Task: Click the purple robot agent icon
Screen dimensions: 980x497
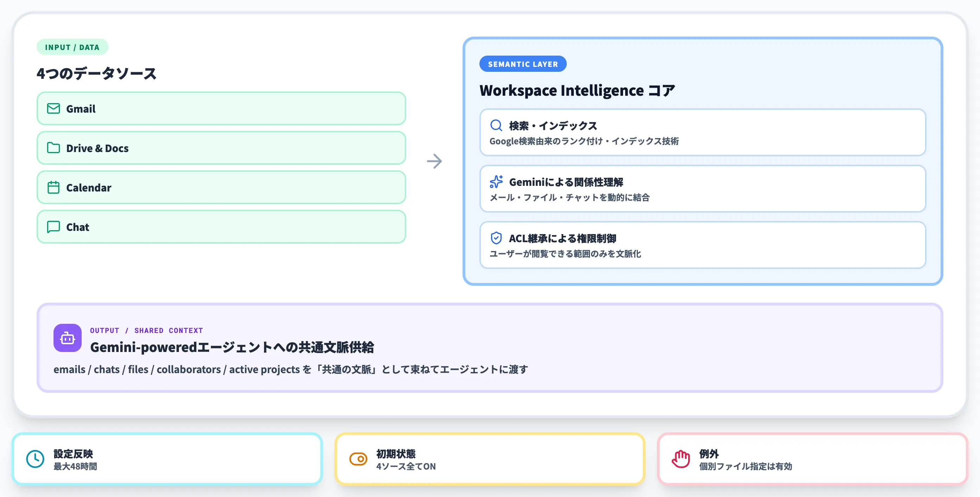Action: tap(68, 338)
